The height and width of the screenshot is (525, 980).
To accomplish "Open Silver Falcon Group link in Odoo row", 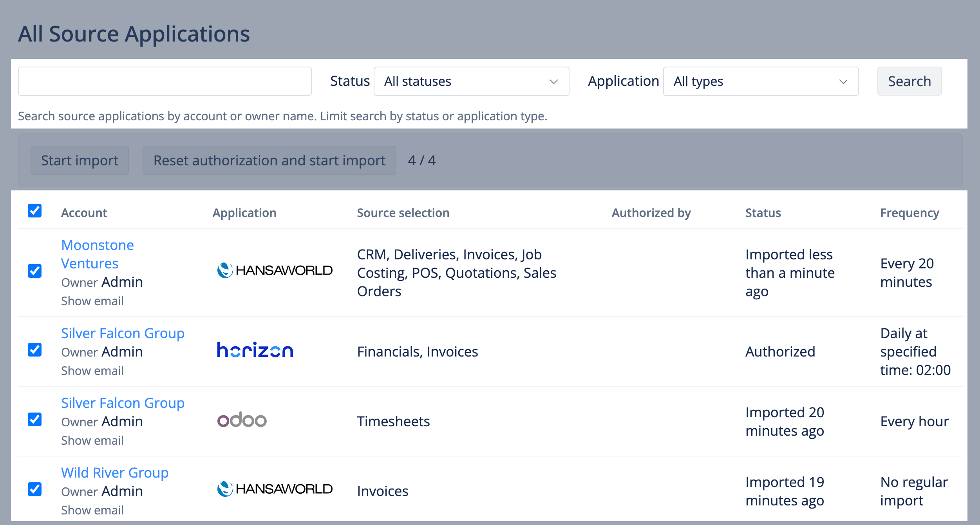I will click(123, 403).
